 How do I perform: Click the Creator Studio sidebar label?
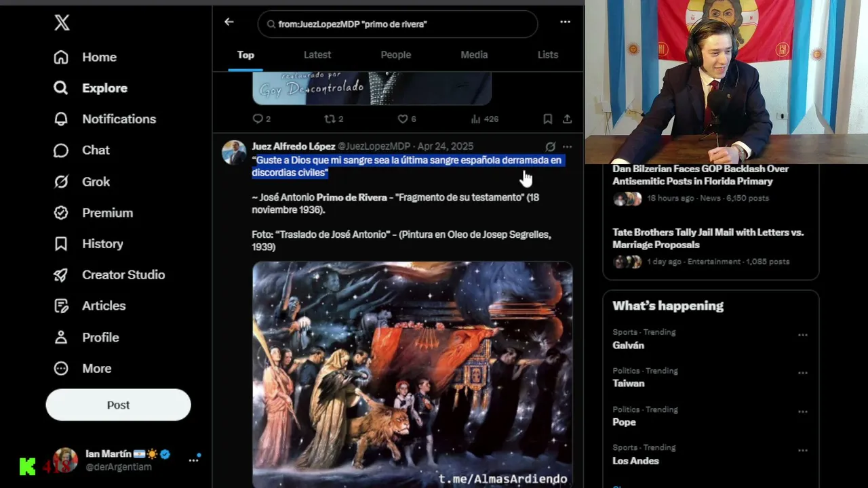click(123, 275)
